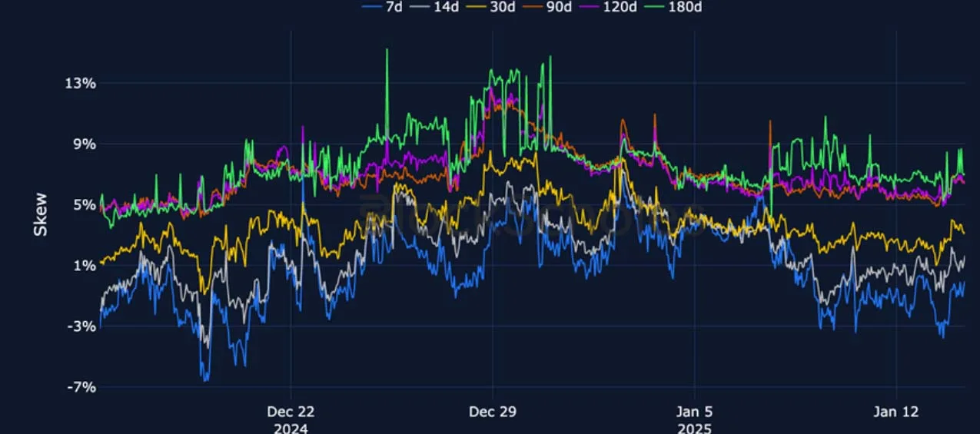Click the -7% y-axis label
This screenshot has height=434, width=980.
(x=81, y=386)
